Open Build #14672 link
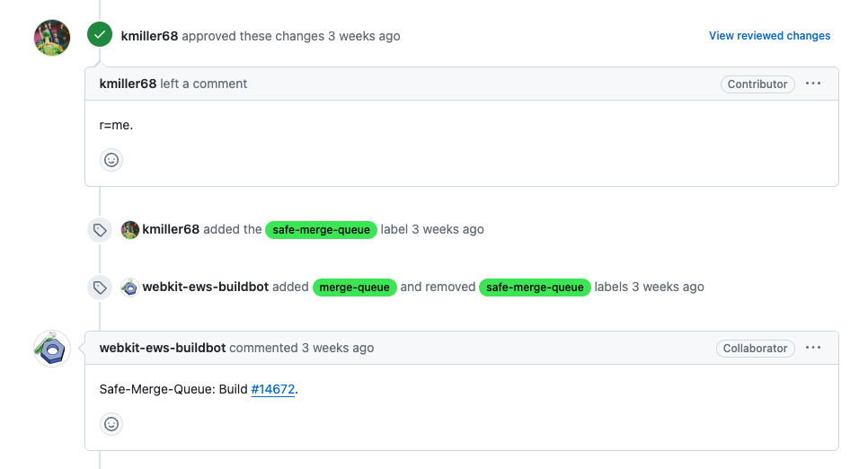 (x=272, y=390)
